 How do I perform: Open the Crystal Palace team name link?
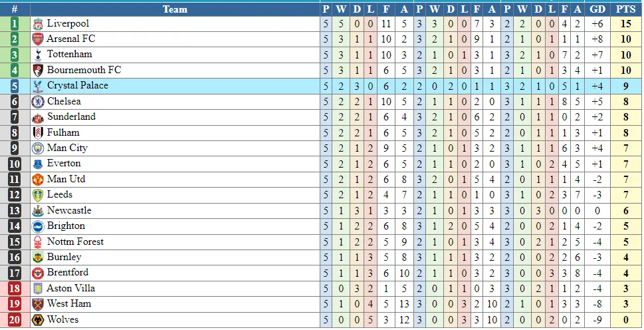click(77, 86)
